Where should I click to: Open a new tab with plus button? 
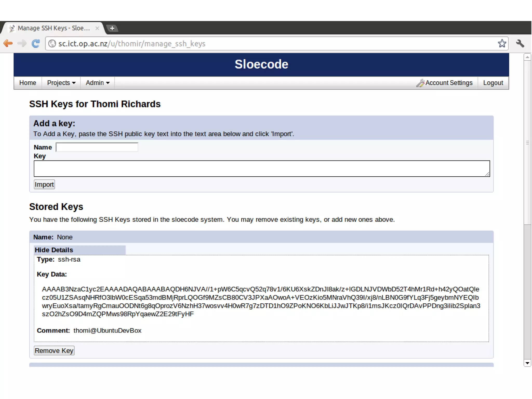[112, 28]
